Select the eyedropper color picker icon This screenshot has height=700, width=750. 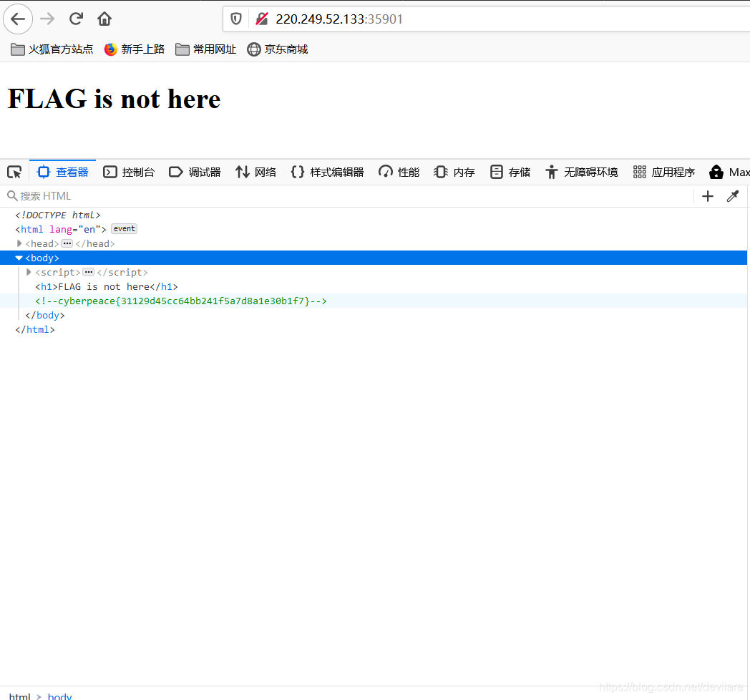pyautogui.click(x=733, y=196)
